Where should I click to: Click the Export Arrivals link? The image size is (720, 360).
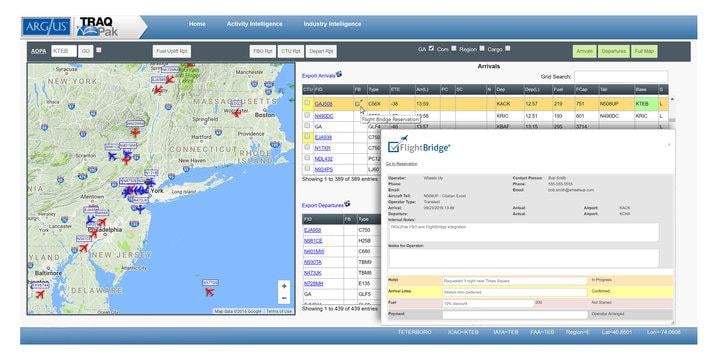click(x=318, y=75)
